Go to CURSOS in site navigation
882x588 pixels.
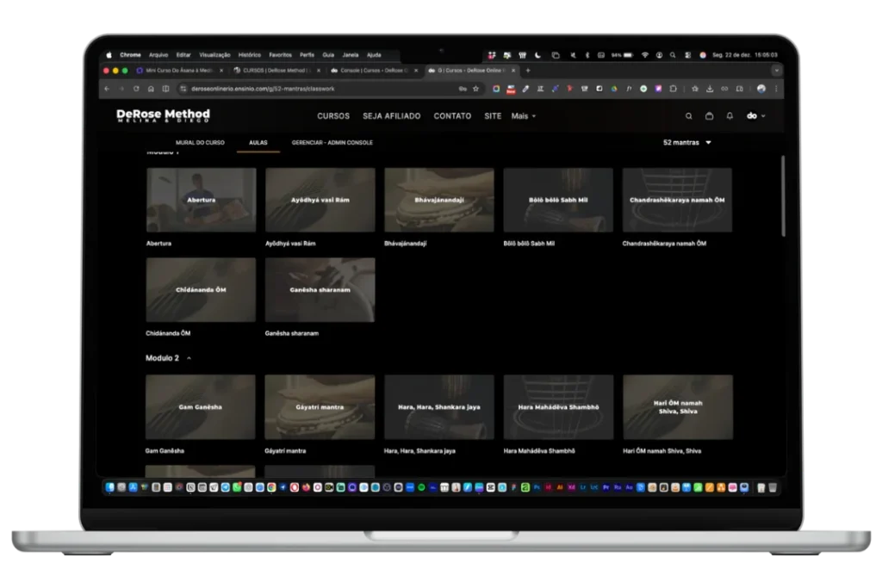pyautogui.click(x=333, y=116)
